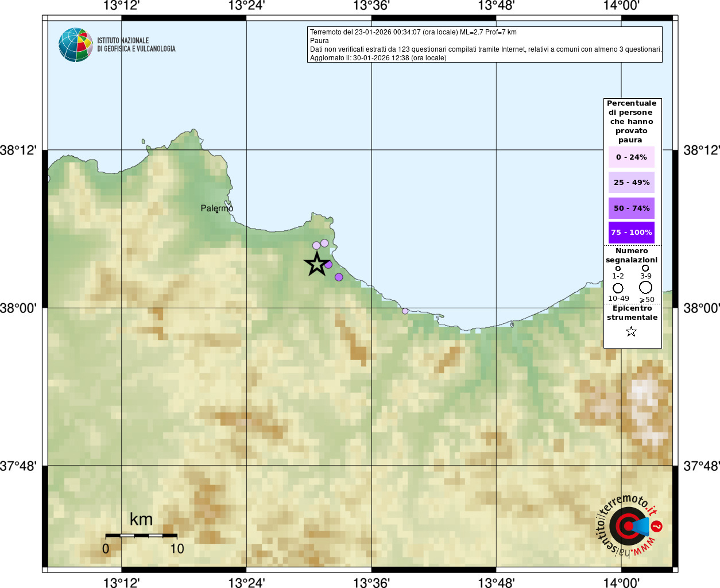Screen dimensions: 720x588
Task: Click the black epicenter star on the map
Action: [316, 264]
